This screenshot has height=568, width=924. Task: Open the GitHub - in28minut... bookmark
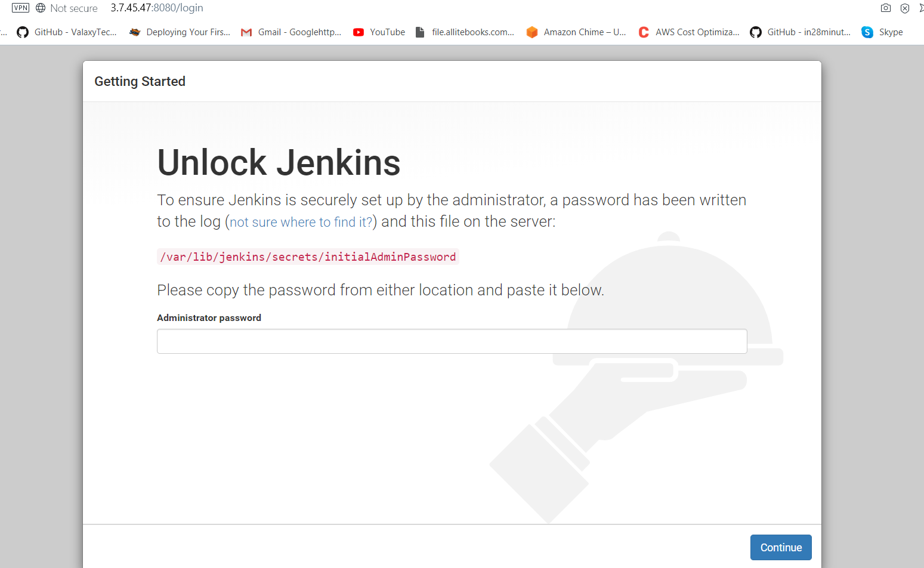click(801, 32)
